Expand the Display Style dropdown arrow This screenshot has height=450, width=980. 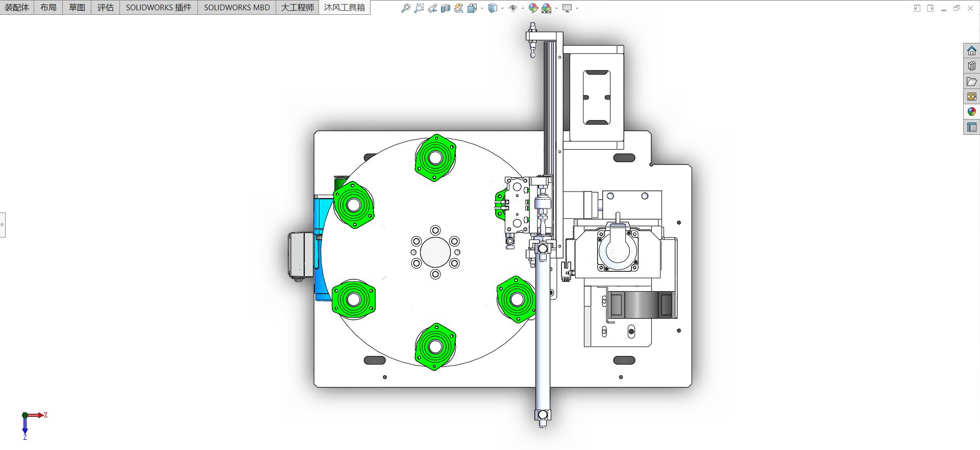pyautogui.click(x=502, y=8)
